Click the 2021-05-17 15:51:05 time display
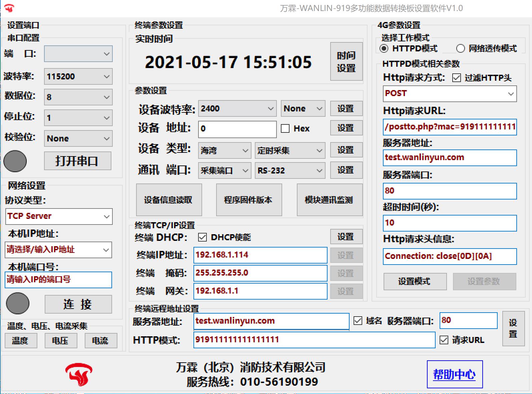Screen dimensions: 532x394 pos(228,62)
